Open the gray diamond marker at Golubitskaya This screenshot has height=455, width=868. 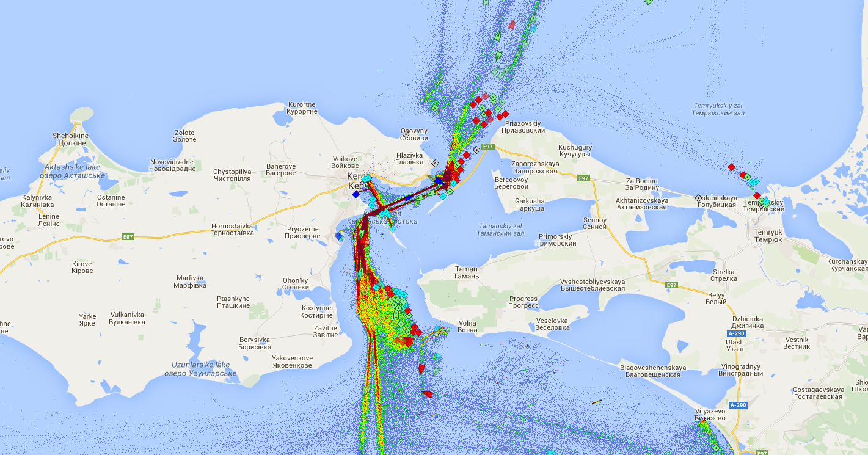[x=699, y=198]
